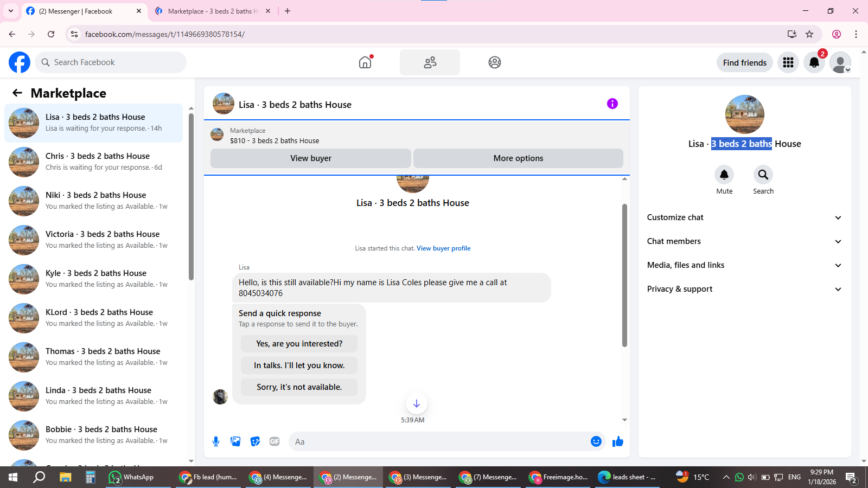Open Chrome three-dot menu
The width and height of the screenshot is (868, 488).
[856, 34]
